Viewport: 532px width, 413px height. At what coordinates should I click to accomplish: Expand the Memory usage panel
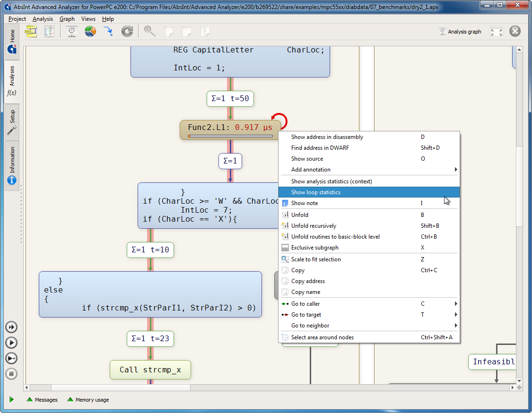pos(88,400)
